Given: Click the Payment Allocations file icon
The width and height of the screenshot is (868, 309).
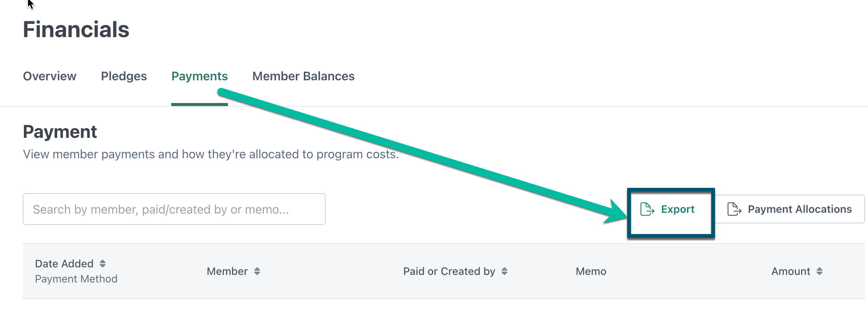Looking at the screenshot, I should (x=734, y=209).
